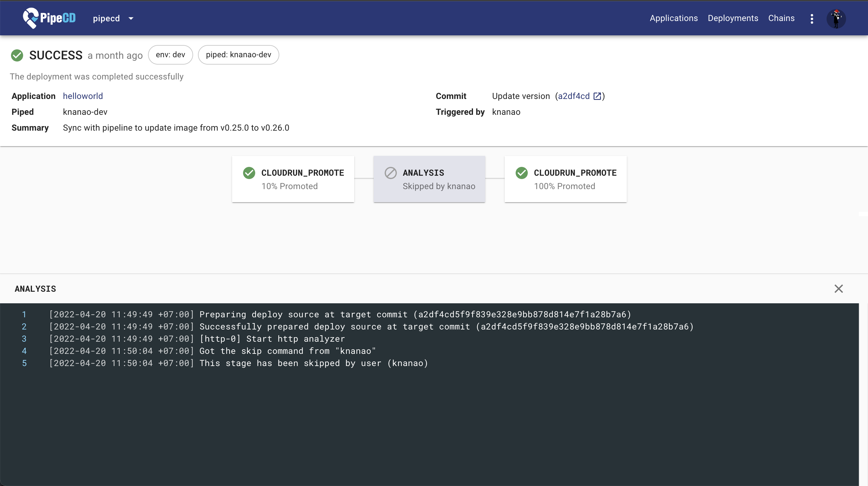868x486 pixels.
Task: Click the env: dev chip
Action: 170,55
